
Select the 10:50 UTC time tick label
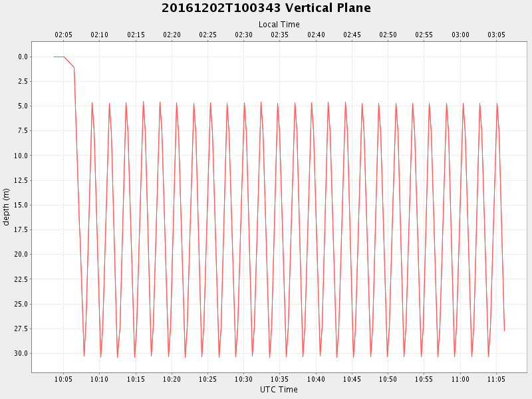click(x=388, y=379)
